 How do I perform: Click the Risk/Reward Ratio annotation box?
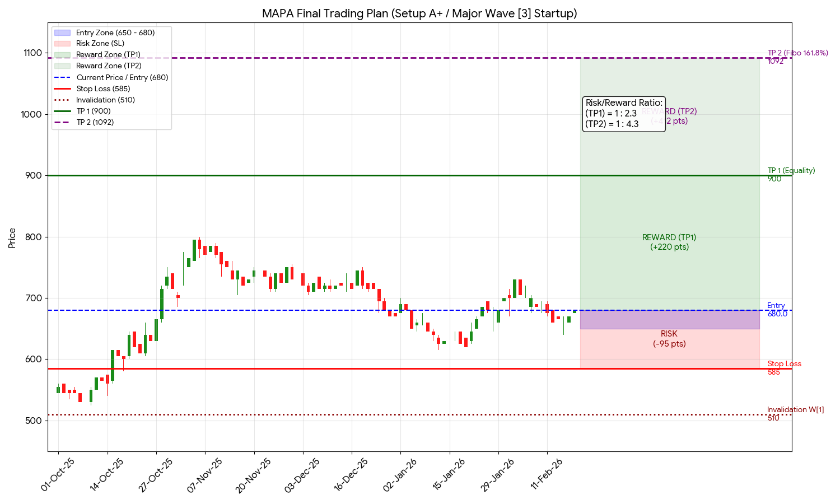624,114
